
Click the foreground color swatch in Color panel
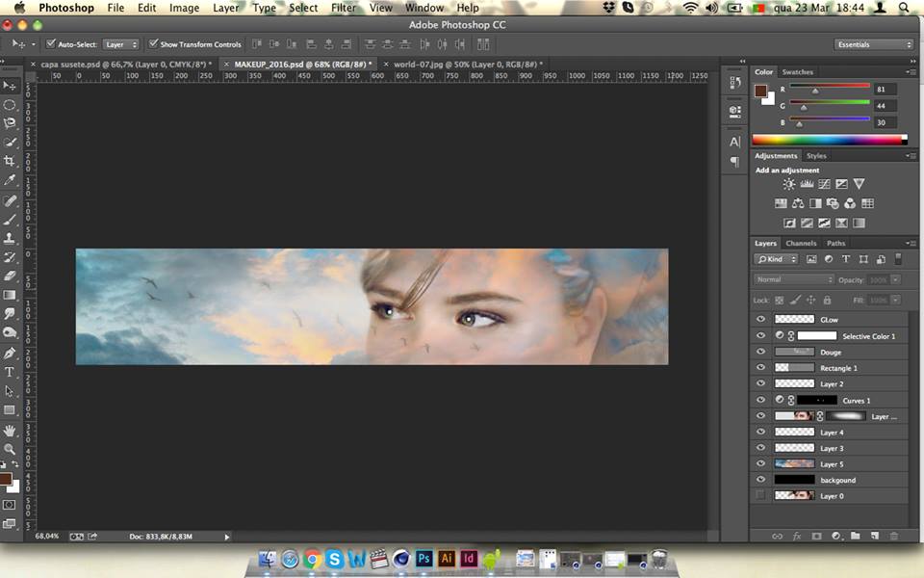759,91
